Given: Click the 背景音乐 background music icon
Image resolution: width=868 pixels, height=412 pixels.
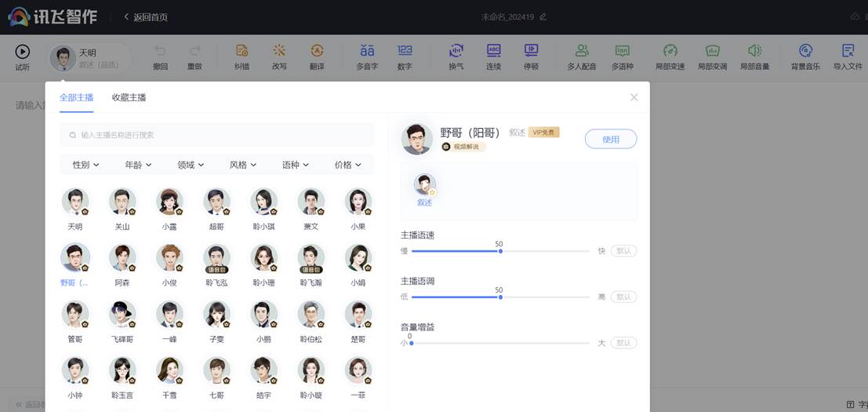Looking at the screenshot, I should (x=804, y=52).
